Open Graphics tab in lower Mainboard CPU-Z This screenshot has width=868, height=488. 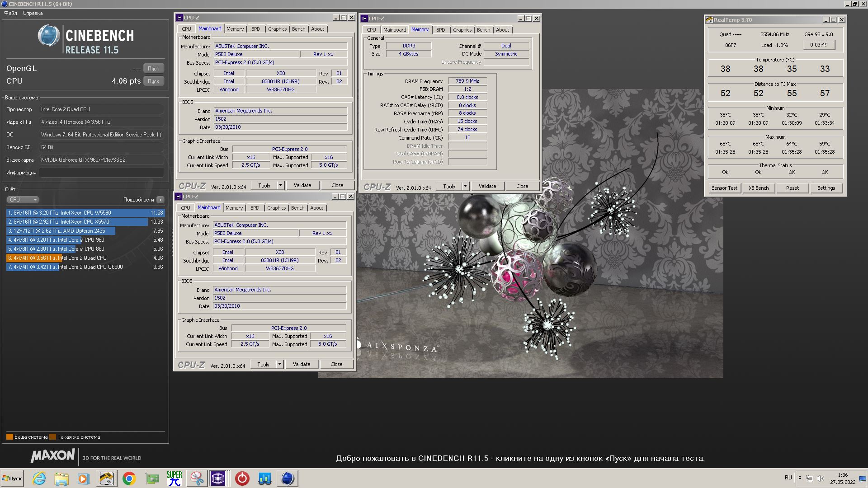(276, 208)
